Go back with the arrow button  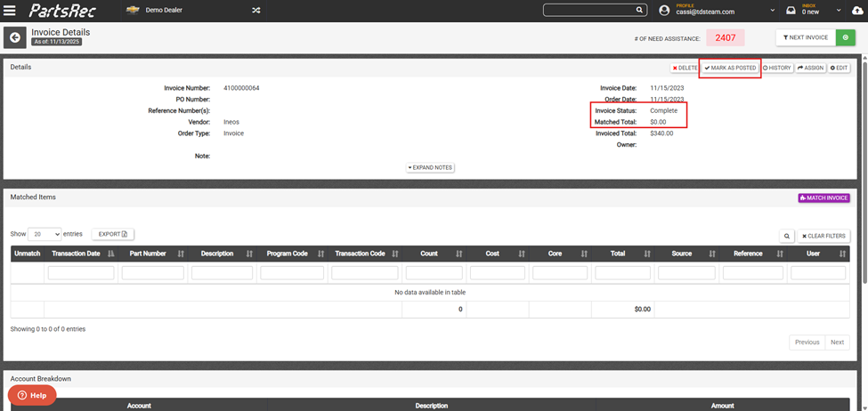pos(15,37)
